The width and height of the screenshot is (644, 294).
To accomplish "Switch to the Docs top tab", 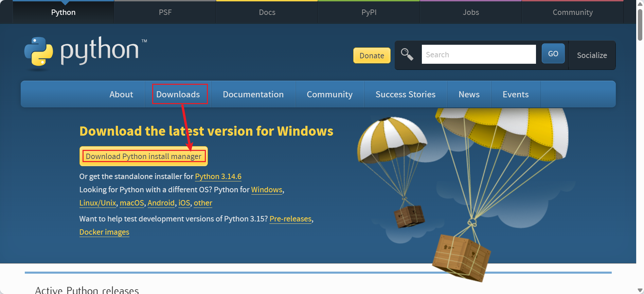I will (x=267, y=12).
